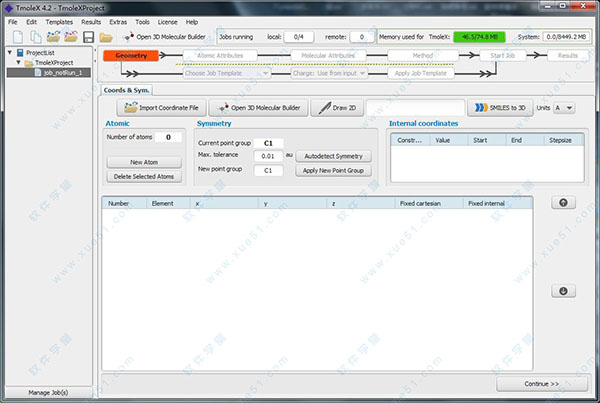Click the New point group input field
This screenshot has width=600, height=403.
coord(268,170)
